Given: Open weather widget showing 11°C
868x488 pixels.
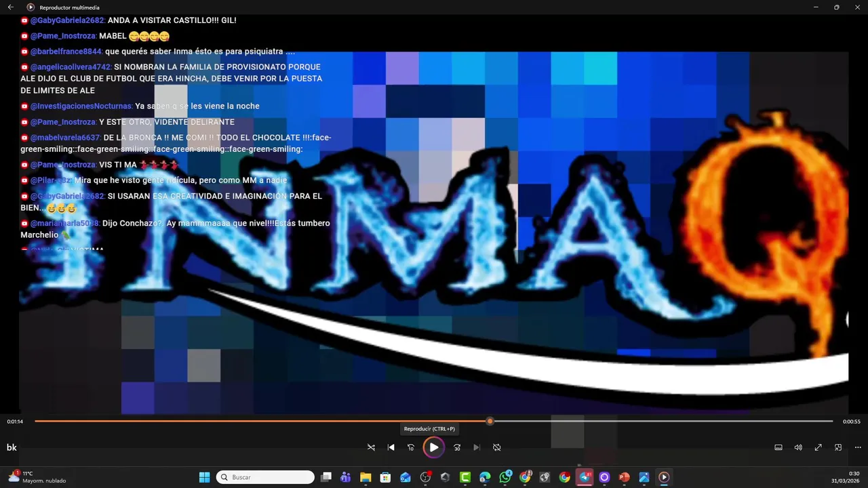Looking at the screenshot, I should pyautogui.click(x=37, y=477).
